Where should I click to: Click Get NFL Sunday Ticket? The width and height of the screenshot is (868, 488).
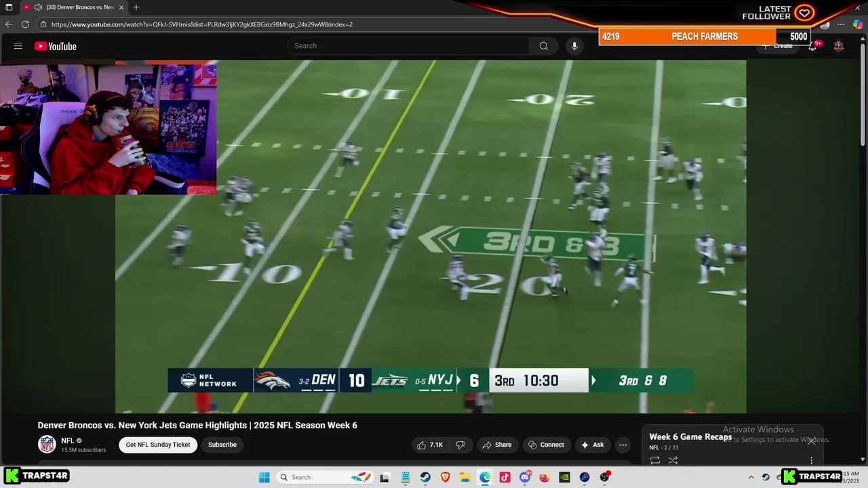[x=158, y=445]
